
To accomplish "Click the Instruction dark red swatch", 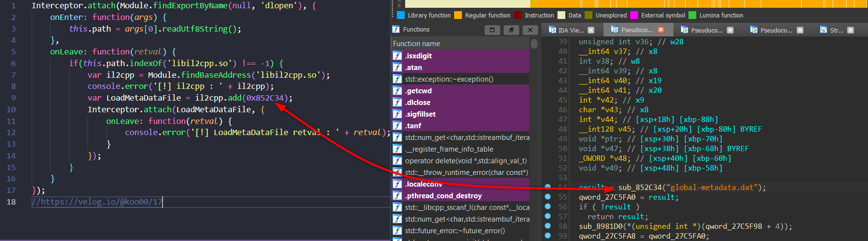I will coord(518,15).
